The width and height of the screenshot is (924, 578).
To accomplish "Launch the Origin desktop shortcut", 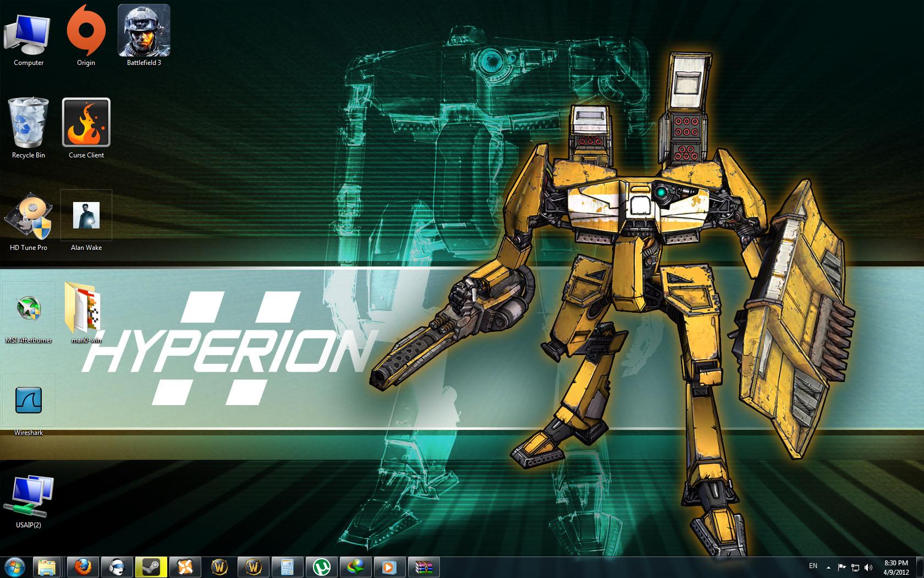I will 86,36.
